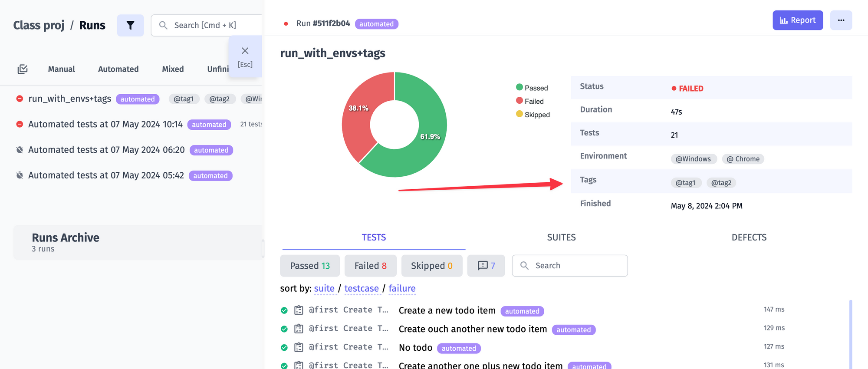
Task: Click the passed checkmark for 'No todo'
Action: 284,347
